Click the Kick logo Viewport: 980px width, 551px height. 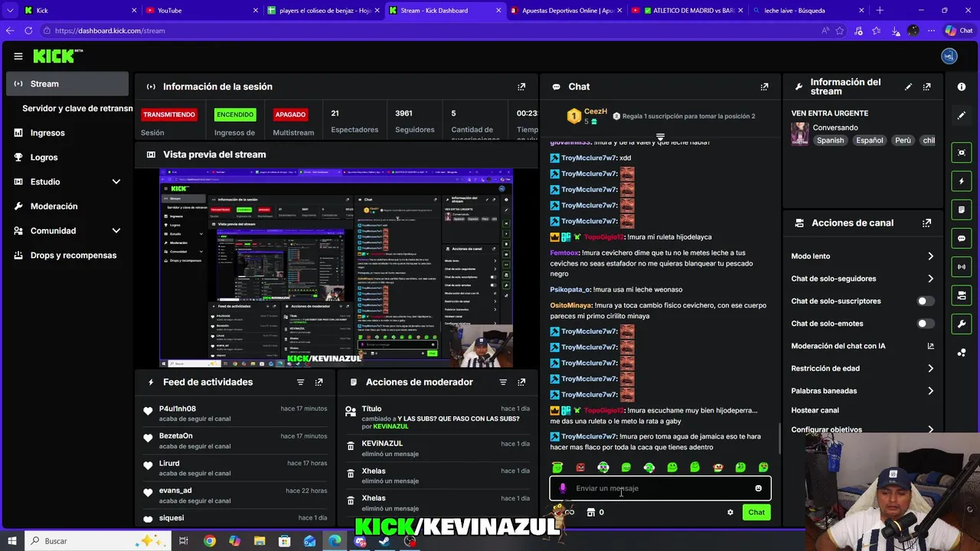pos(55,56)
